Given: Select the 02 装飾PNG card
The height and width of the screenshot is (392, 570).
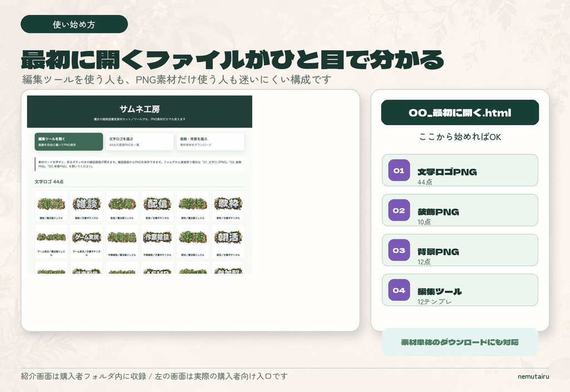Looking at the screenshot, I should [x=460, y=210].
